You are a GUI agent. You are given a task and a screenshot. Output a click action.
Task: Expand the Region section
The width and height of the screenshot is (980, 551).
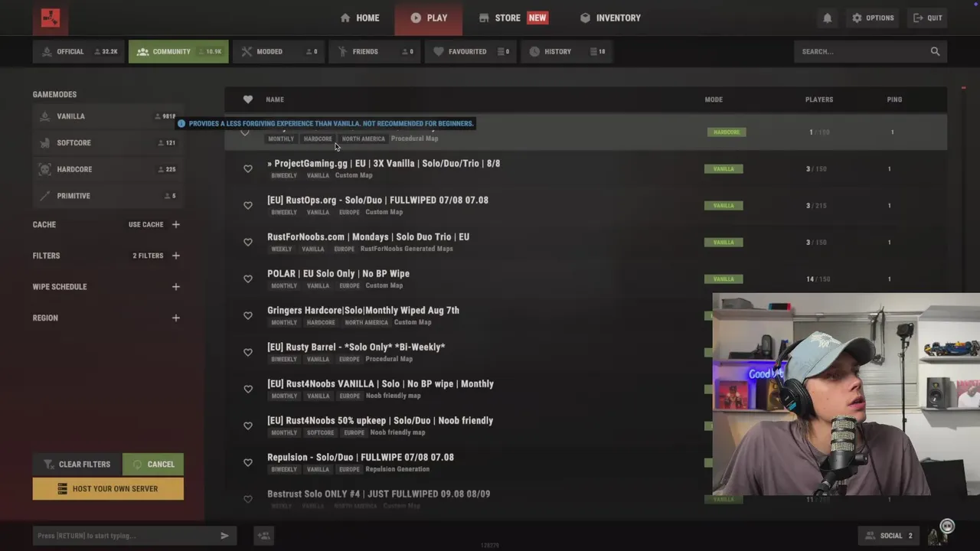point(175,318)
